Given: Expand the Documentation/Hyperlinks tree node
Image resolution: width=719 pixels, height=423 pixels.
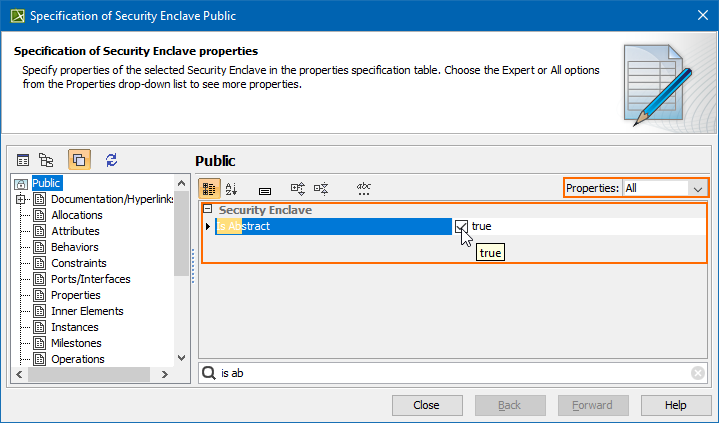Looking at the screenshot, I should click(x=21, y=200).
